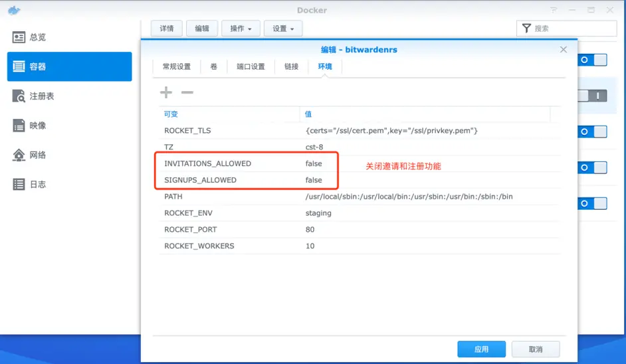This screenshot has height=364, width=626.
Task: Select the 容器 container section
Action: (x=70, y=66)
